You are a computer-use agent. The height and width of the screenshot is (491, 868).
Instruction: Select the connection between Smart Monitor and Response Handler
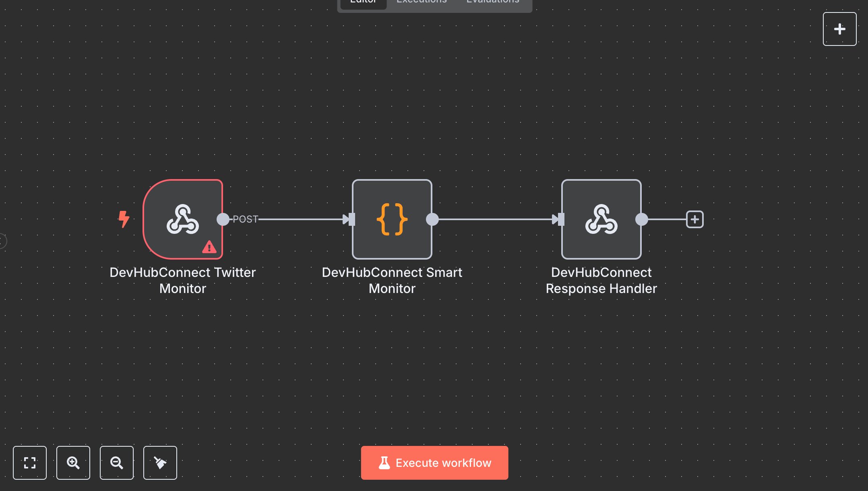[x=495, y=219]
